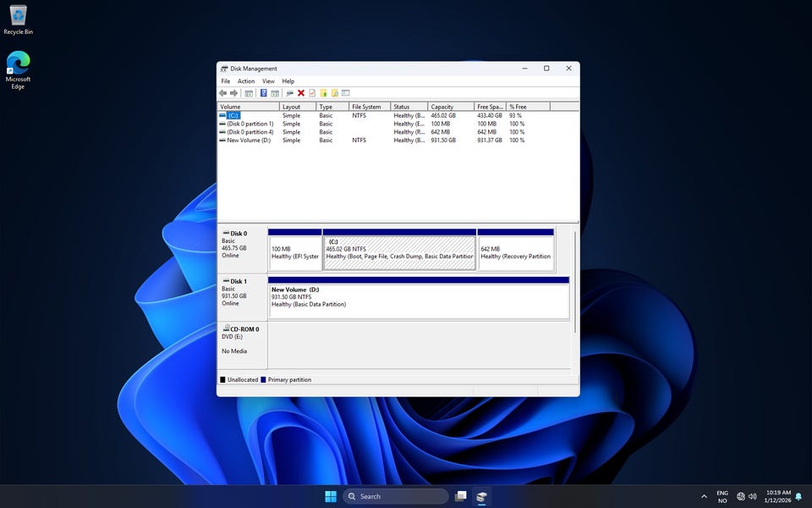Image resolution: width=812 pixels, height=508 pixels.
Task: Open the Windows Start menu
Action: pos(330,496)
